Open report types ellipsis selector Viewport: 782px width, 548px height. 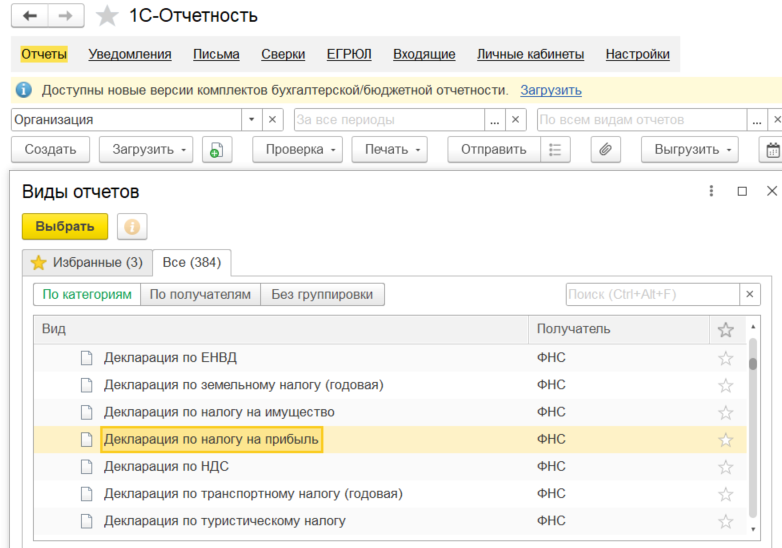coord(757,120)
